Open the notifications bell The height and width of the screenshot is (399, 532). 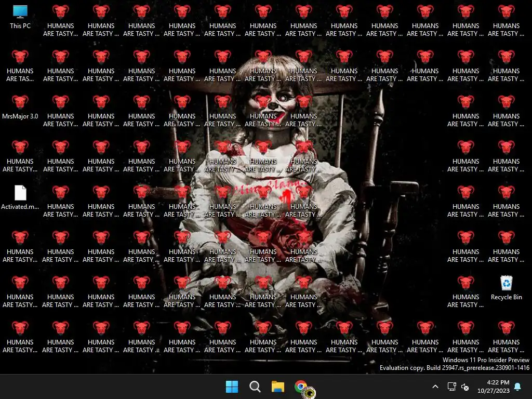[x=518, y=387]
